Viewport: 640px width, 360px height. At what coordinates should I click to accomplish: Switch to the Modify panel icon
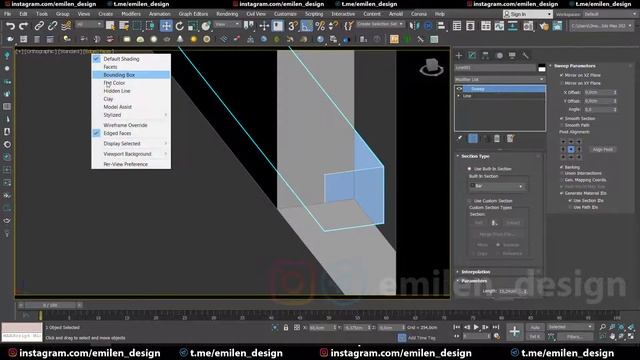(x=472, y=56)
